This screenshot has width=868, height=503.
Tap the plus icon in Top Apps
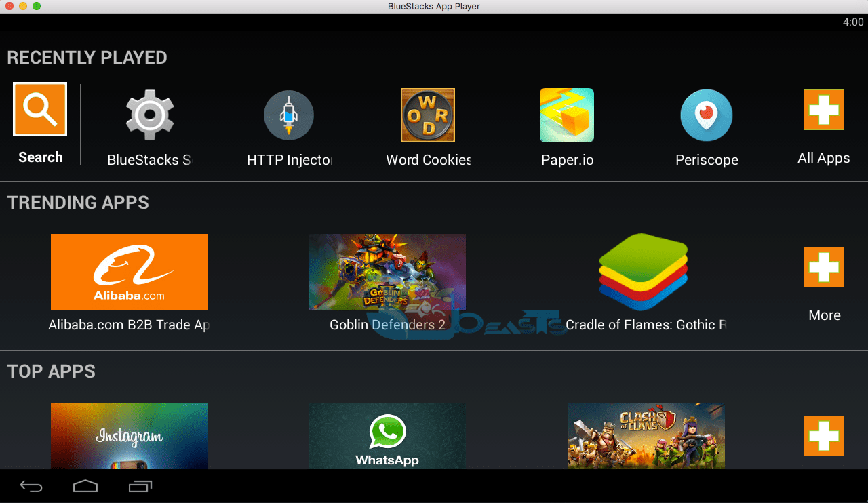tap(824, 436)
